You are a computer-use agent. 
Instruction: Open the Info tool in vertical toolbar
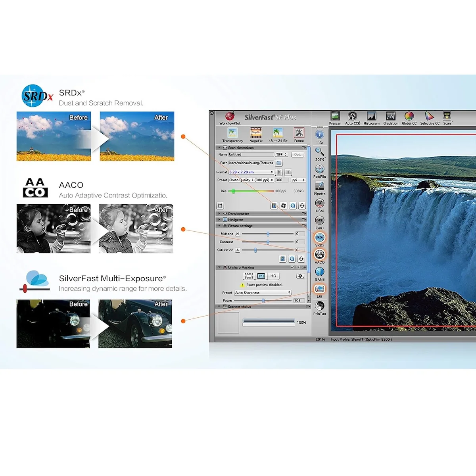pyautogui.click(x=320, y=134)
